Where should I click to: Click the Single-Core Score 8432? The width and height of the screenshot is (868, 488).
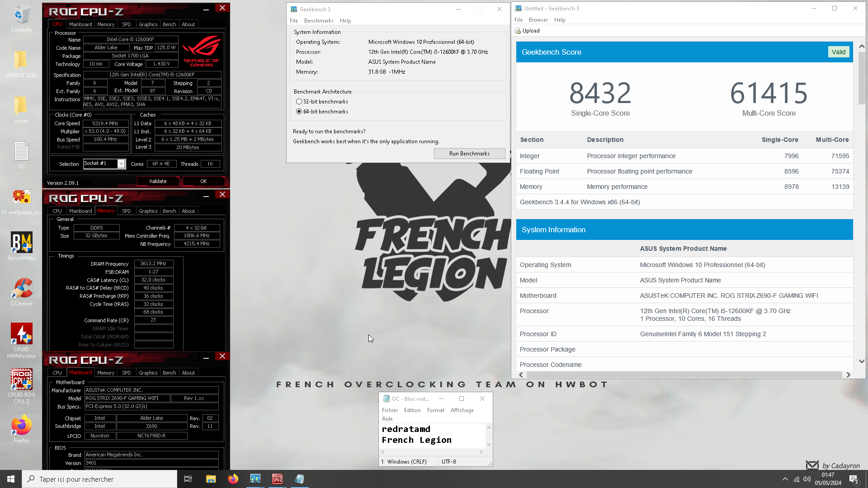[600, 93]
